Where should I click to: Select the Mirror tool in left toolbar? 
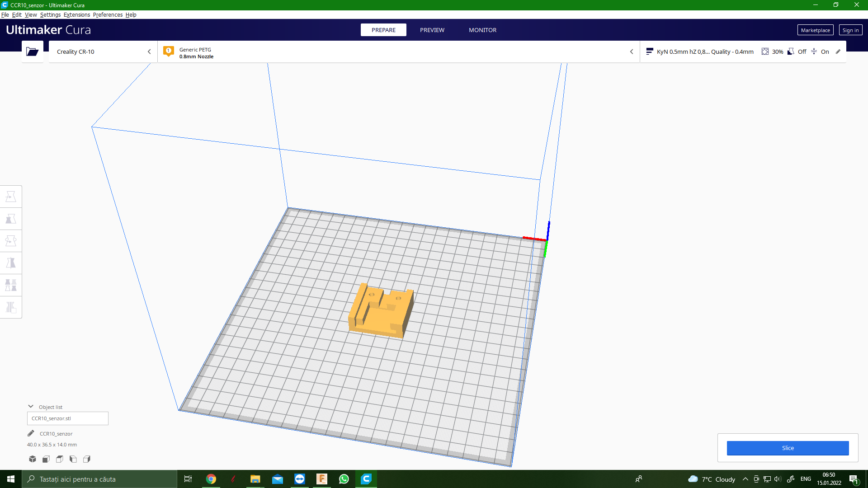(11, 263)
